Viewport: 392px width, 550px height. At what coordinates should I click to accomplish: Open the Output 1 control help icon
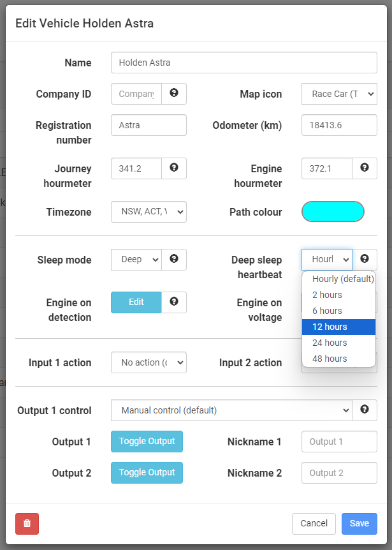pos(365,410)
